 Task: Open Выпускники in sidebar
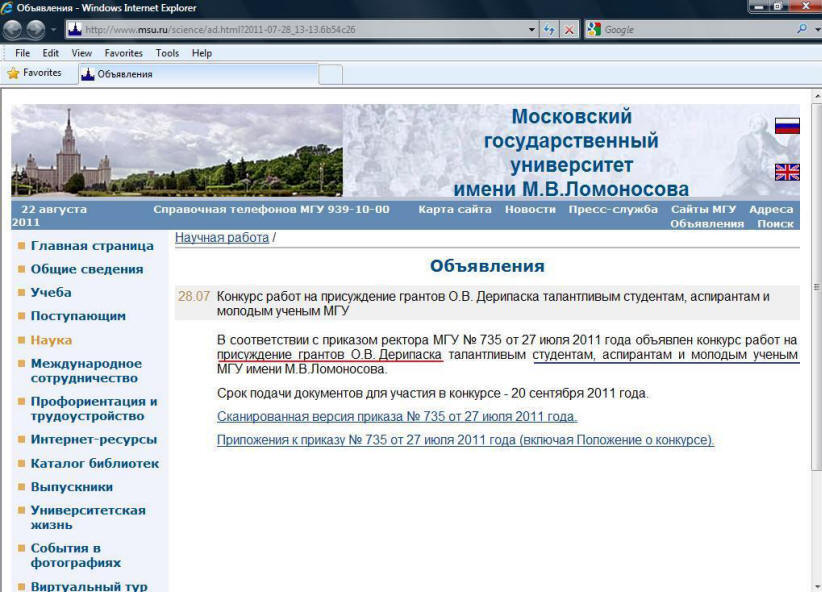[x=72, y=487]
